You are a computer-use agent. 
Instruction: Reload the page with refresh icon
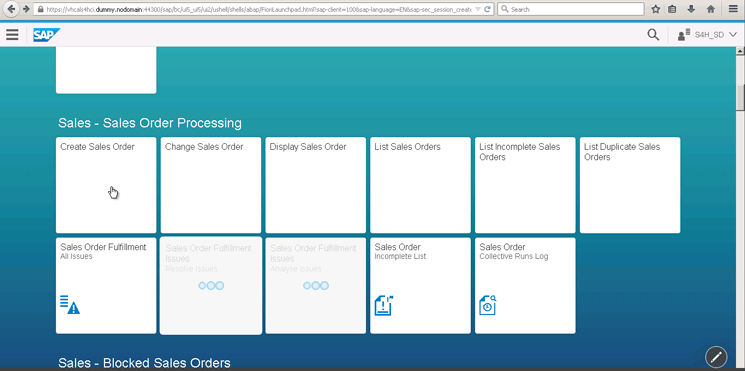click(487, 9)
